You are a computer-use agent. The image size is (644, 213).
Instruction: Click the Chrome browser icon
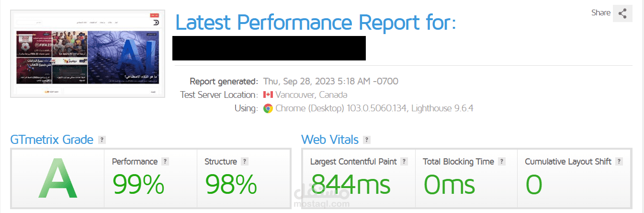tap(268, 108)
